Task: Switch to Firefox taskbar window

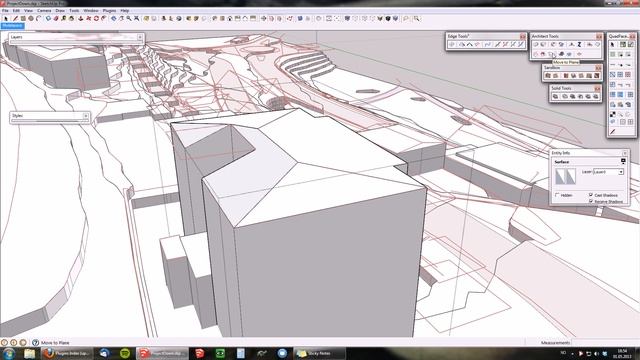Action: point(67,353)
